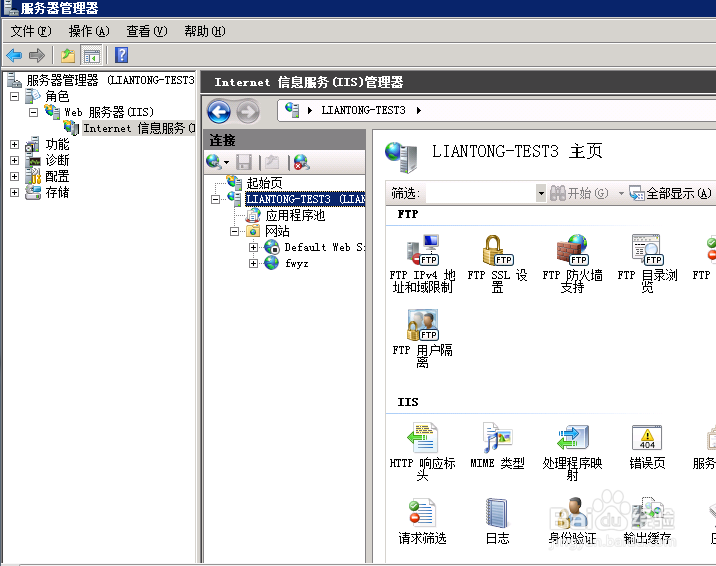Viewport: 716px width, 566px height.
Task: Select the 诊断 tree item
Action: coord(57,161)
